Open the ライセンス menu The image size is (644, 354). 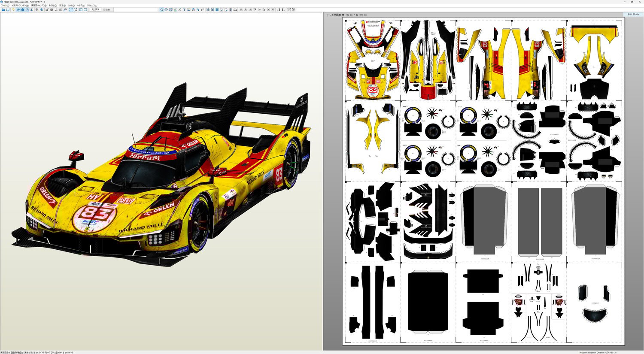[92, 6]
